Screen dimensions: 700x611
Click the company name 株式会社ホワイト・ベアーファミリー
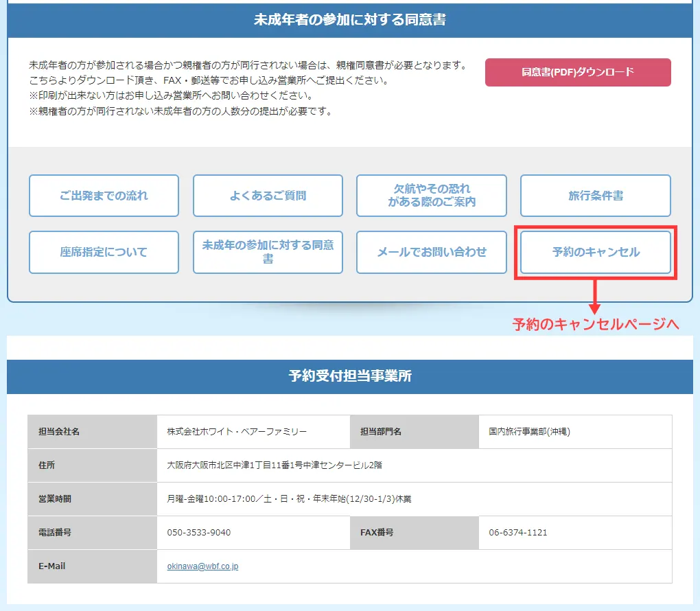pyautogui.click(x=237, y=432)
